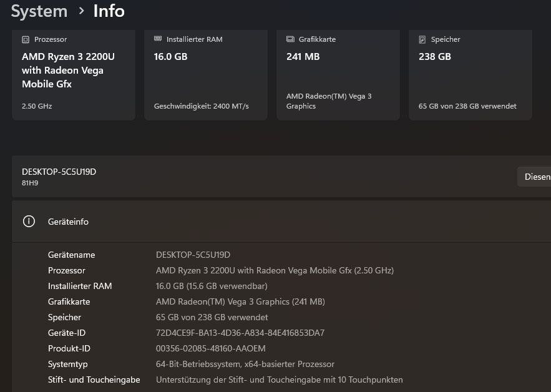Click the Produkt-ID label

(69, 348)
